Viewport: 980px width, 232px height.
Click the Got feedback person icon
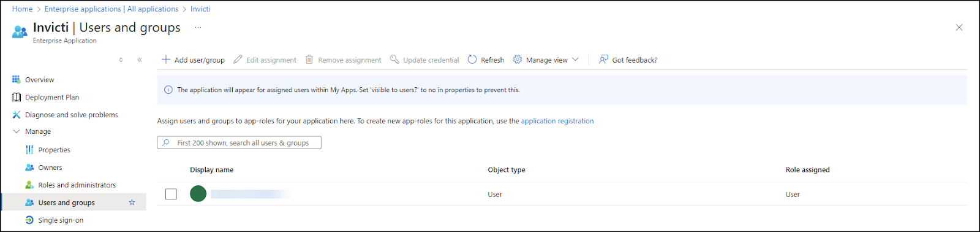click(604, 60)
